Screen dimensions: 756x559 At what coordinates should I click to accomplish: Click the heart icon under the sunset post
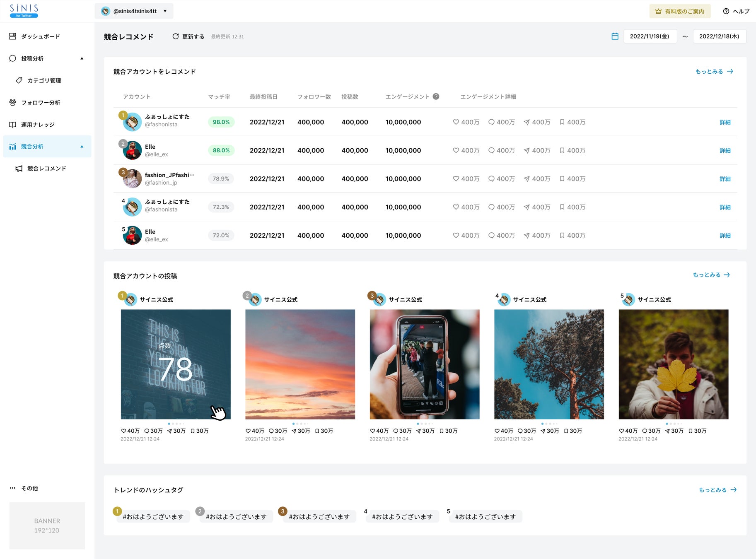point(248,431)
